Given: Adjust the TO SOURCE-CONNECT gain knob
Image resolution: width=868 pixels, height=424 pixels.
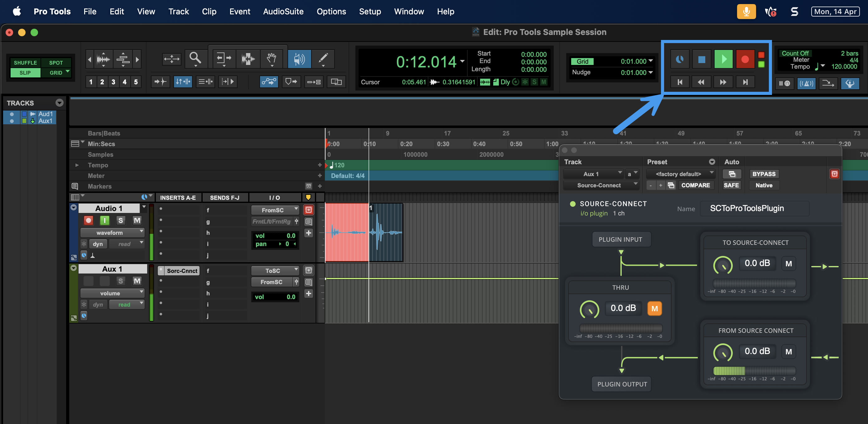Looking at the screenshot, I should pyautogui.click(x=722, y=265).
